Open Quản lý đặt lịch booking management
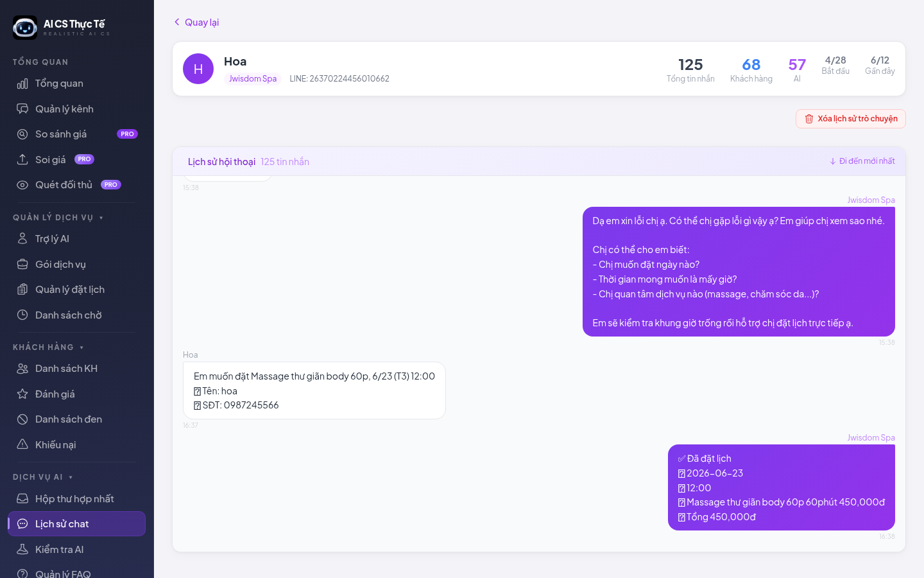 coord(76,290)
